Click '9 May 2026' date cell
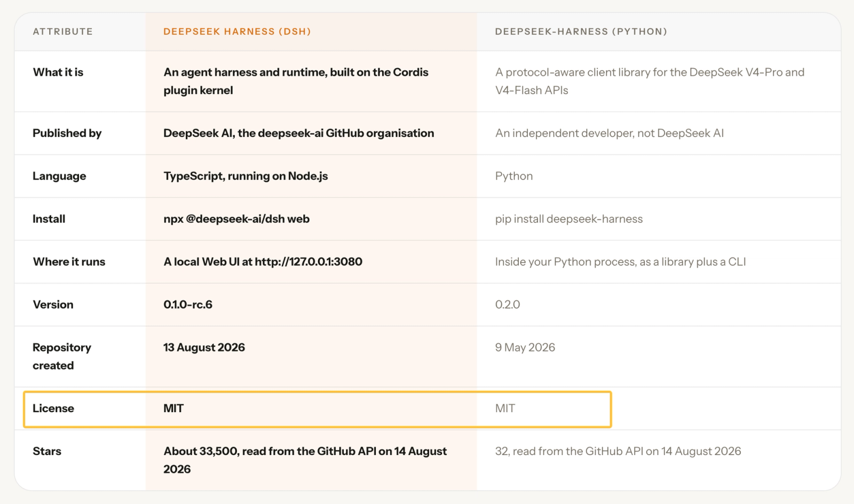 pos(525,347)
